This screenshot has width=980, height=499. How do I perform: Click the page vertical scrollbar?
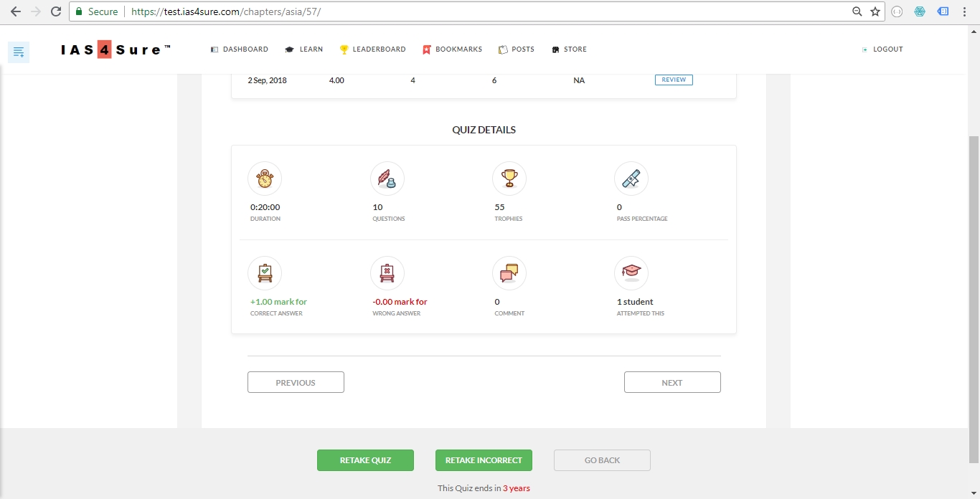pyautogui.click(x=974, y=287)
